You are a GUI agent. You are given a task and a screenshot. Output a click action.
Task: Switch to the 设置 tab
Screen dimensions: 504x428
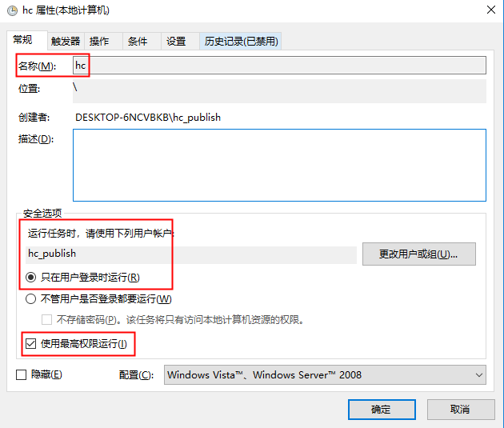click(176, 42)
